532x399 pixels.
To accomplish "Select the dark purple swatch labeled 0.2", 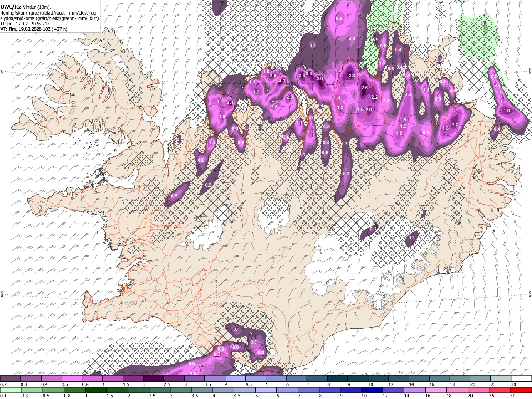I will pos(11,378).
